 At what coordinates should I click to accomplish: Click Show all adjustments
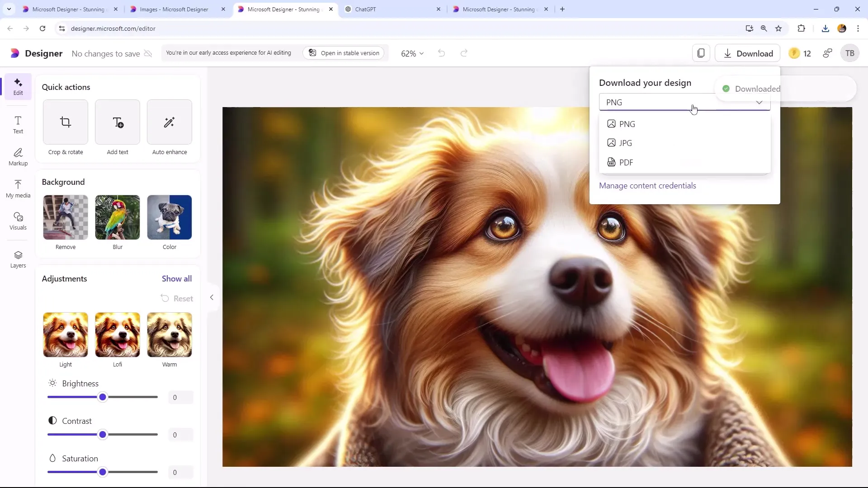pyautogui.click(x=177, y=279)
